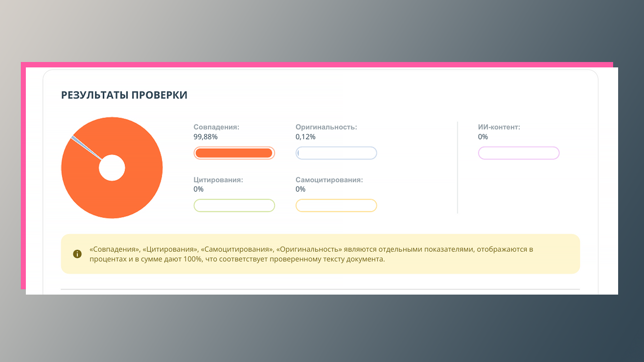This screenshot has height=362, width=644.
Task: Click the Самоцитирования 0% value
Action: 300,189
